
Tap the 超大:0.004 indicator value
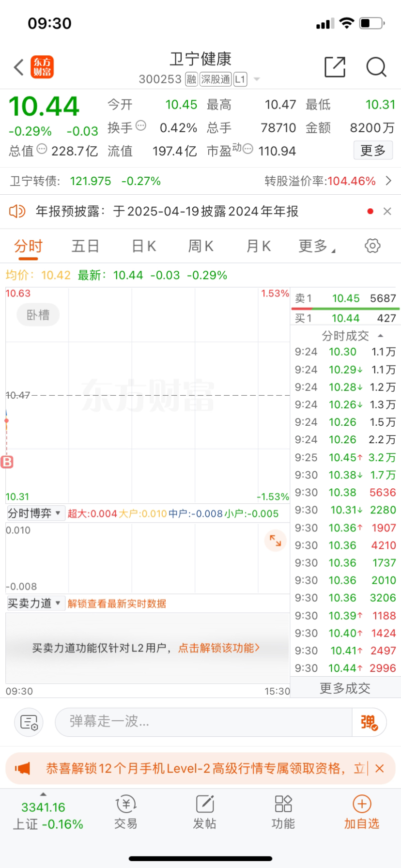point(92,513)
